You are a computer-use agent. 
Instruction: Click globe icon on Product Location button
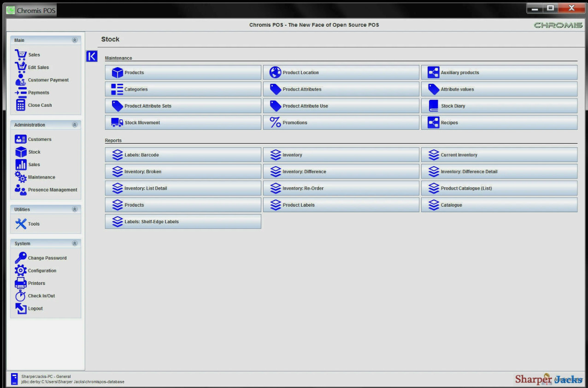[x=276, y=72]
